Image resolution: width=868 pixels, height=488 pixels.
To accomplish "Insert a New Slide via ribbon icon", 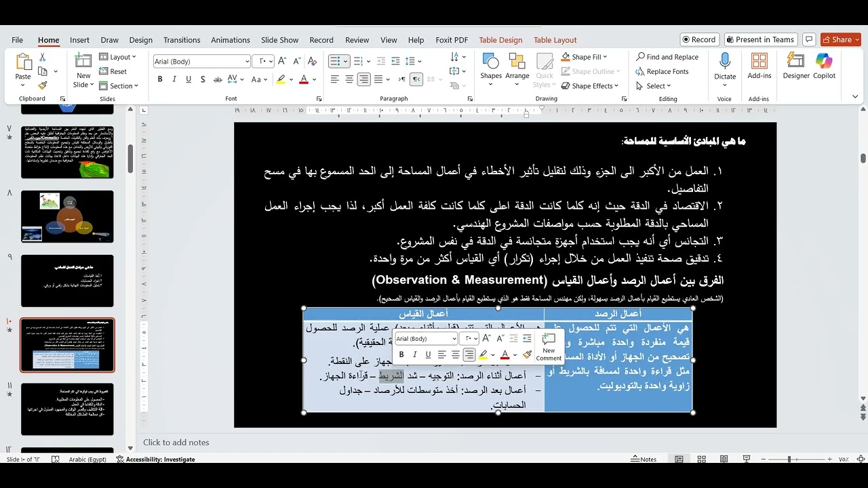I will (83, 62).
